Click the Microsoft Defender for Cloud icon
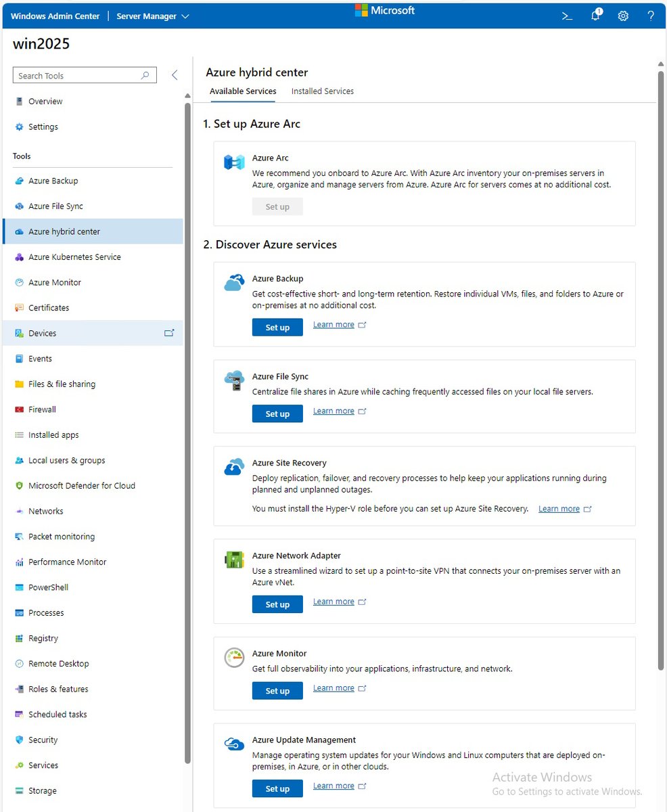This screenshot has height=812, width=667. (x=20, y=486)
